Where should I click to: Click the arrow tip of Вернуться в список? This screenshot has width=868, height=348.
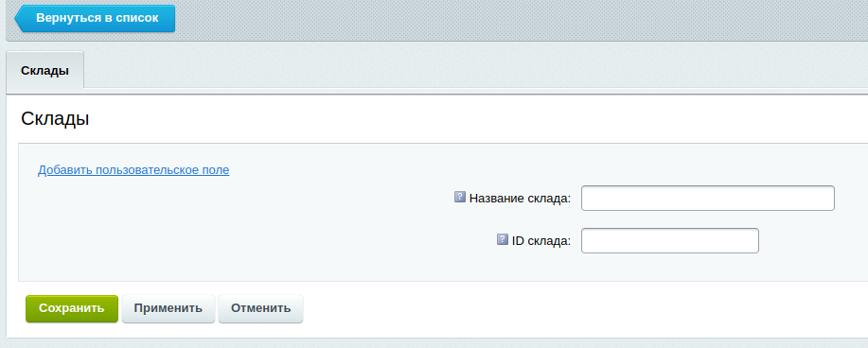[19, 18]
